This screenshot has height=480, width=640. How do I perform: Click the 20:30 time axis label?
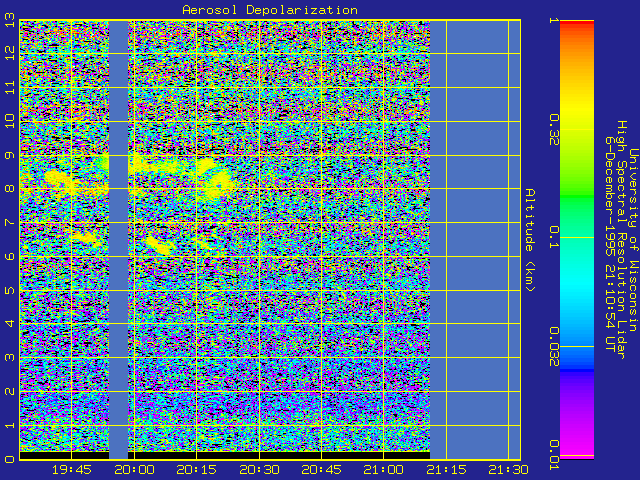pos(259,470)
